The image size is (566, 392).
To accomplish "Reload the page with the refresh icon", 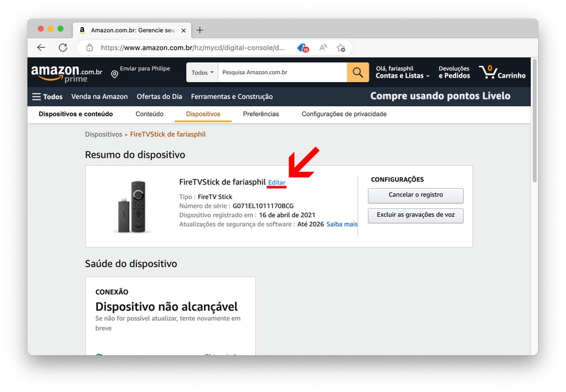I will pyautogui.click(x=63, y=48).
